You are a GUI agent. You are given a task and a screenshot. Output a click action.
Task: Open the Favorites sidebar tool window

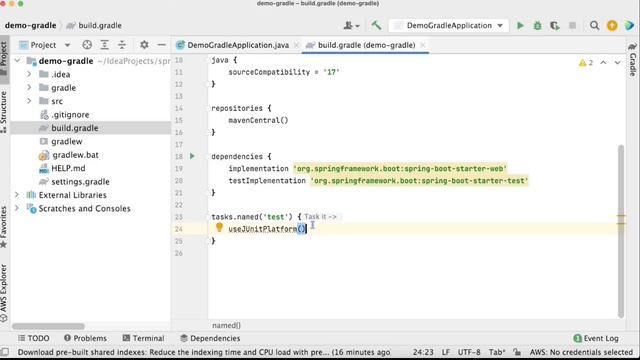4,227
